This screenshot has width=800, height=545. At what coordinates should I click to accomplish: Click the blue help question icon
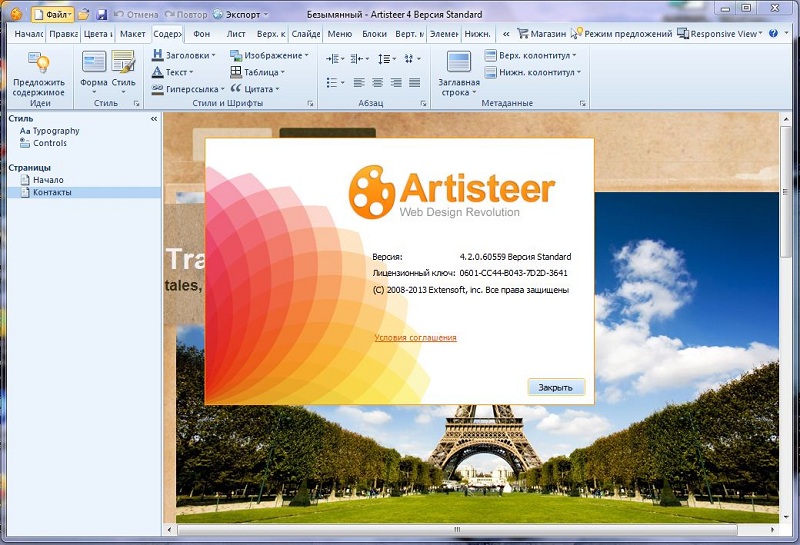pyautogui.click(x=773, y=33)
